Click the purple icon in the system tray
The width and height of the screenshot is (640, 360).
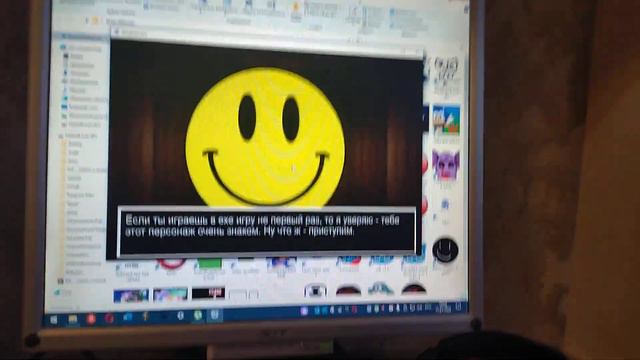coord(304,311)
